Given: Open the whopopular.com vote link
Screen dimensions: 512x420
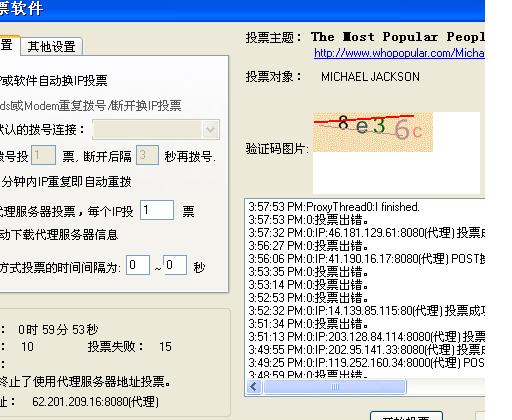Looking at the screenshot, I should (x=399, y=53).
